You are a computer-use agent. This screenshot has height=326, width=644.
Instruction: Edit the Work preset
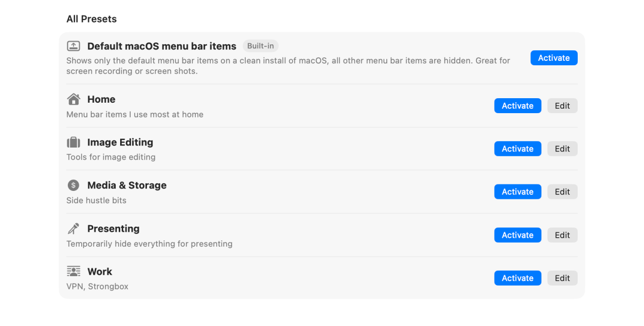(x=562, y=278)
